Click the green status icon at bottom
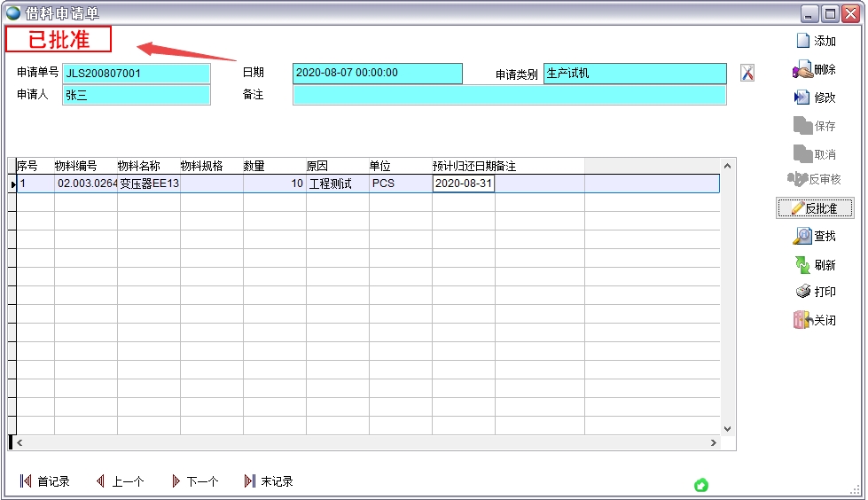Image resolution: width=868 pixels, height=500 pixels. (x=701, y=485)
